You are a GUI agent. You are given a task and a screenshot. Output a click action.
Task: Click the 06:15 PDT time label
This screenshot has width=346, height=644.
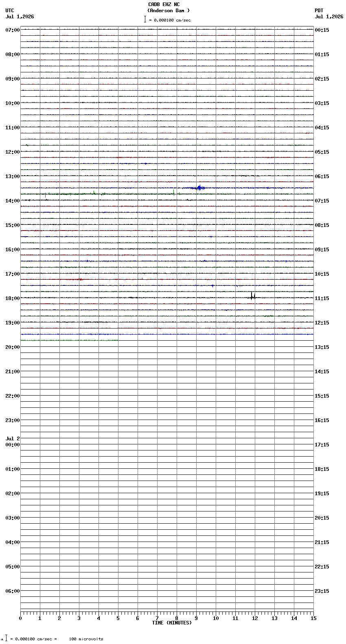tap(322, 176)
